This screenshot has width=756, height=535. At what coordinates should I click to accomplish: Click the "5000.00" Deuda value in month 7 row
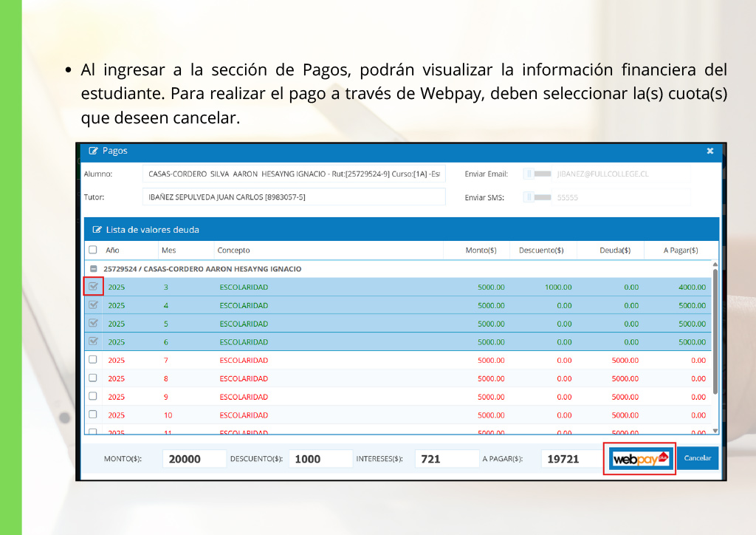tap(625, 361)
